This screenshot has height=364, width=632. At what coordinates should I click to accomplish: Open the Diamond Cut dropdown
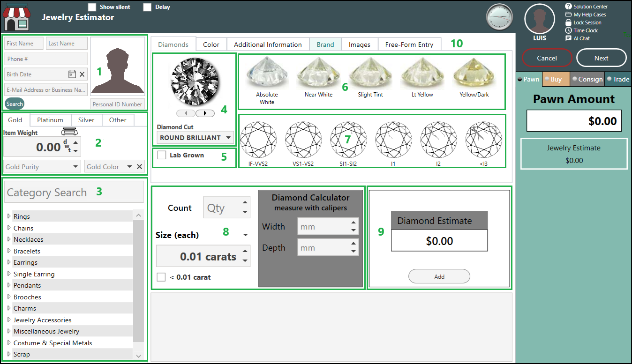click(x=195, y=138)
